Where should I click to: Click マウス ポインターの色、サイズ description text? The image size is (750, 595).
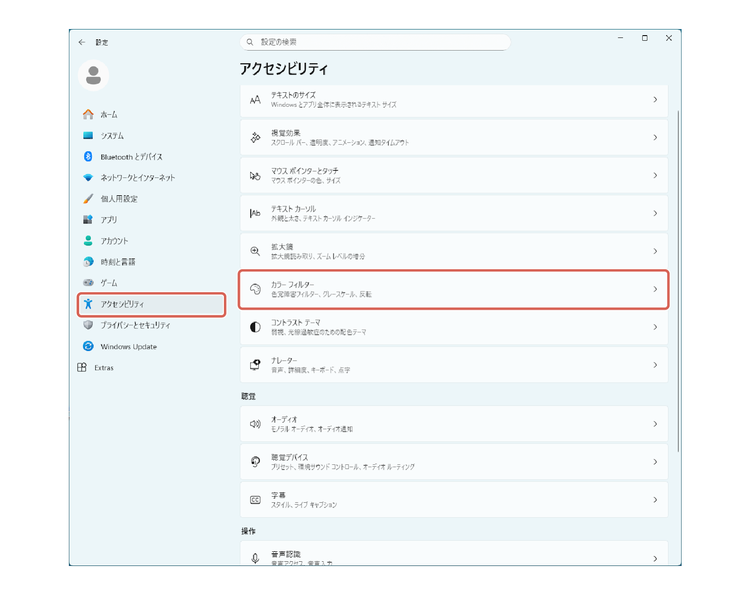tap(306, 180)
